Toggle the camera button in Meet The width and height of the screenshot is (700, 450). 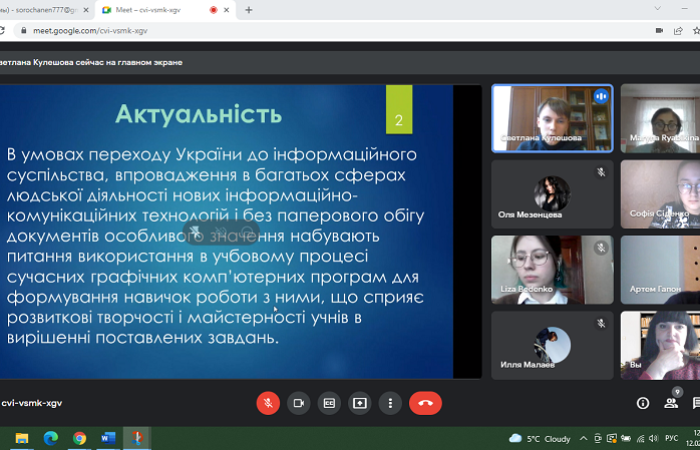[x=298, y=403]
